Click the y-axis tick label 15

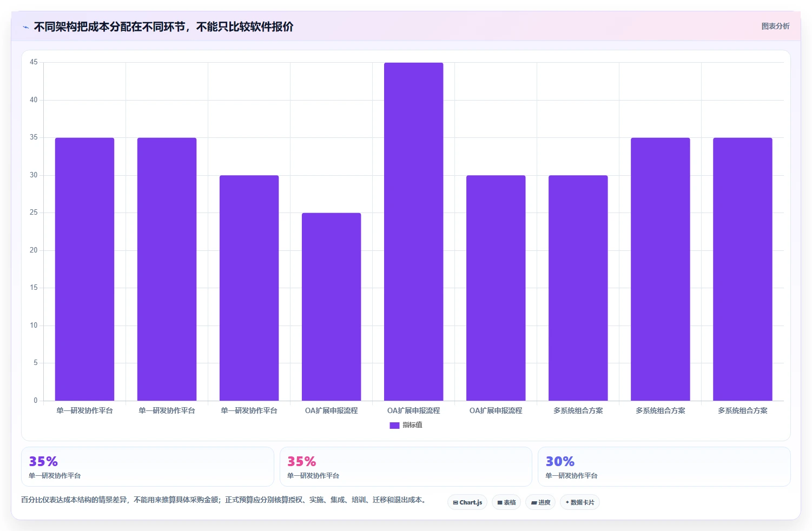click(34, 288)
